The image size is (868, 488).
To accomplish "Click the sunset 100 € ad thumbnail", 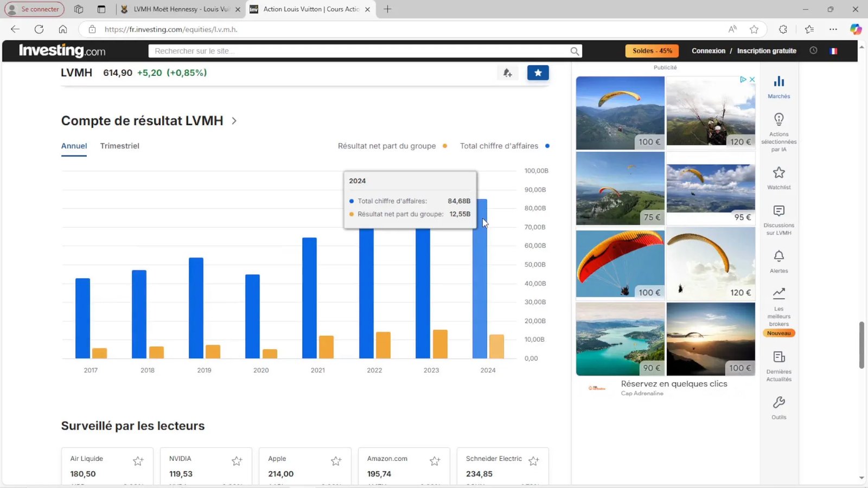I will pyautogui.click(x=711, y=339).
